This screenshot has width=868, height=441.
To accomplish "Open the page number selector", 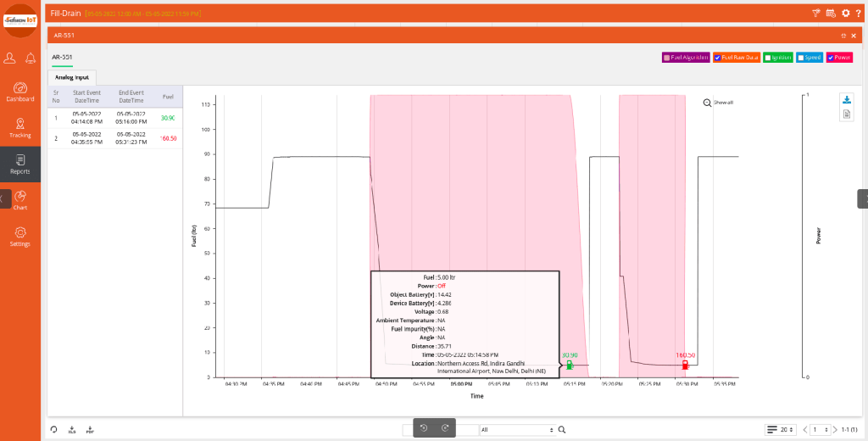I will (821, 429).
